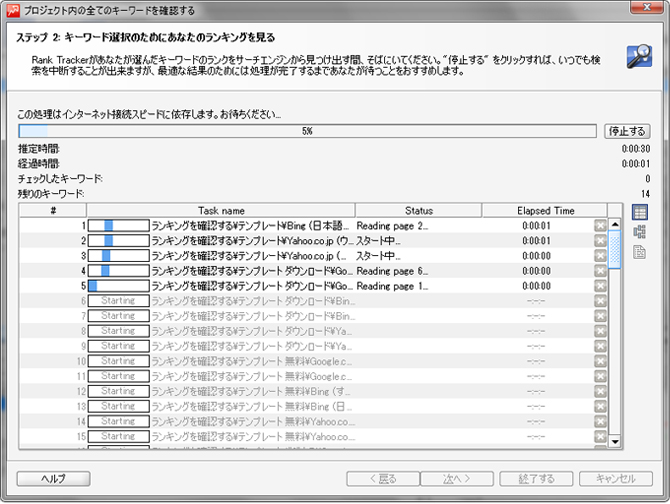Cancel task 7 using its X icon

tap(600, 316)
